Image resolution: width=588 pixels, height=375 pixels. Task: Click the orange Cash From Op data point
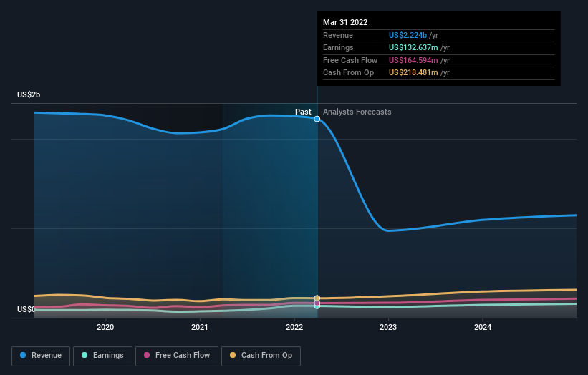(317, 298)
